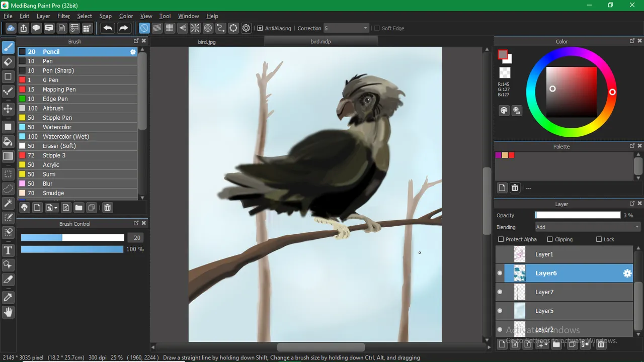Image resolution: width=644 pixels, height=362 pixels.
Task: Toggle the AntiAliasing checkbox
Action: pyautogui.click(x=260, y=28)
